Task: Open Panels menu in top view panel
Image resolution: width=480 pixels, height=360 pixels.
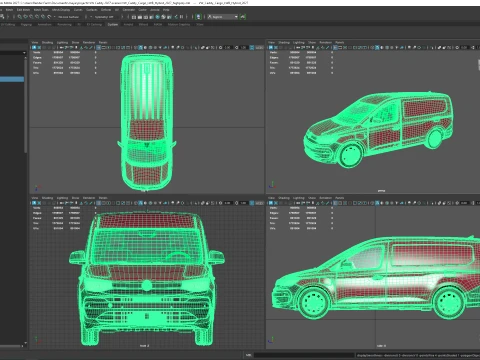Action: click(103, 42)
